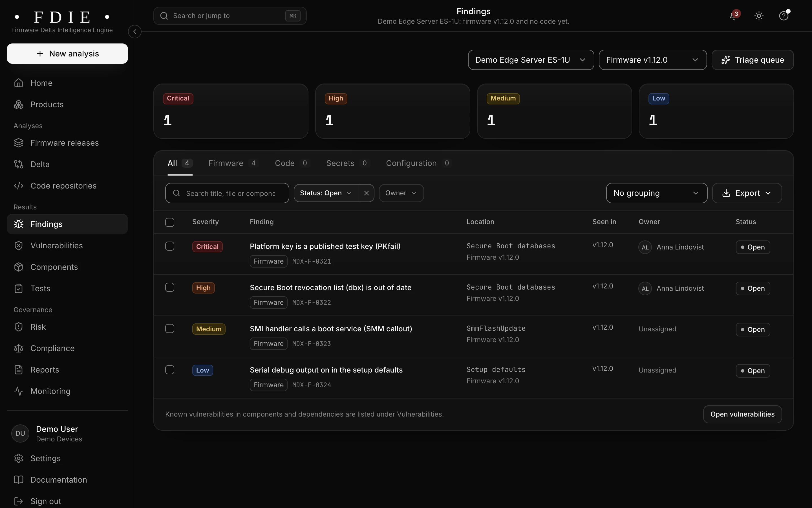Image resolution: width=812 pixels, height=508 pixels.
Task: Clear the Status: Open filter
Action: [367, 193]
